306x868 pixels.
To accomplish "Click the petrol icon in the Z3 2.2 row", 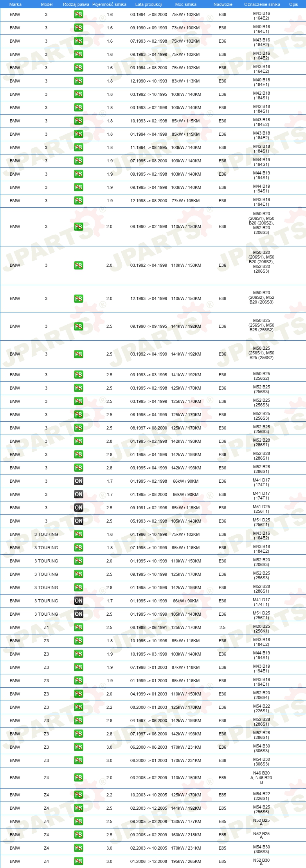I will (78, 707).
